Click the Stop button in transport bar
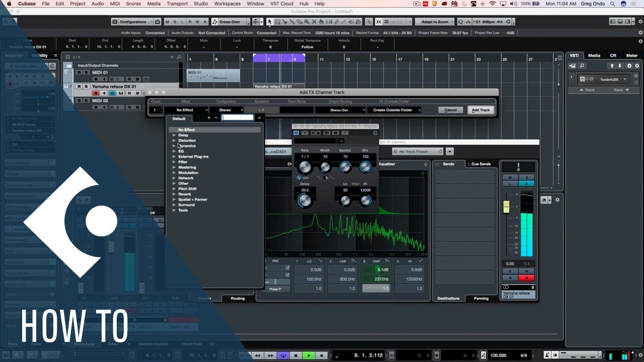Image resolution: width=644 pixels, height=362 pixels. click(x=296, y=355)
